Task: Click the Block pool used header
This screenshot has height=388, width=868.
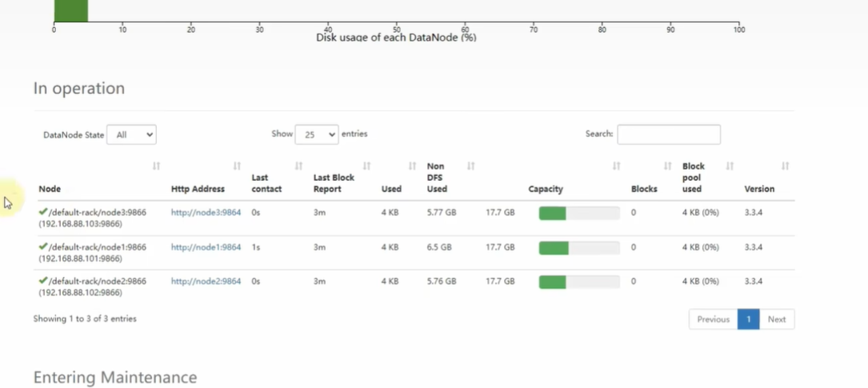Action: click(694, 178)
